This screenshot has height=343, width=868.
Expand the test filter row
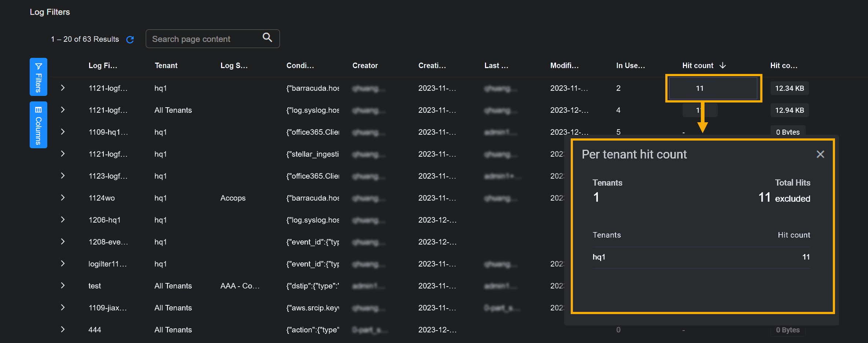point(63,286)
